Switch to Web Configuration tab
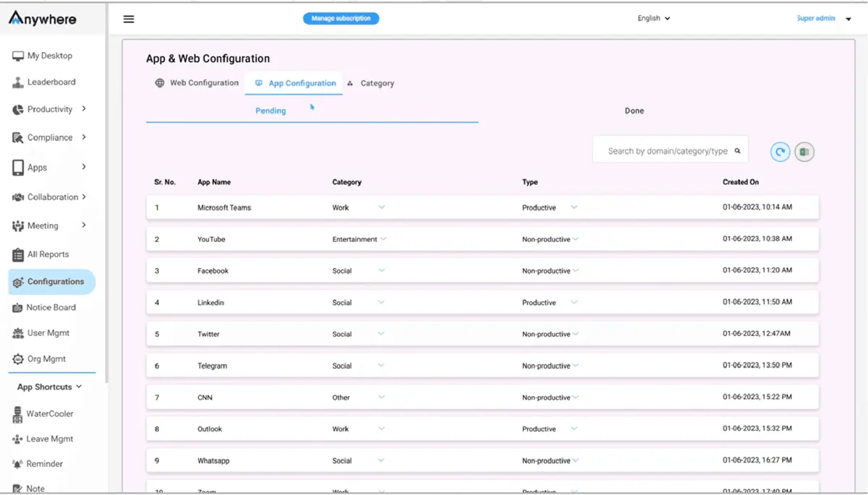Screen dimensions: 868x495 pyautogui.click(x=196, y=83)
